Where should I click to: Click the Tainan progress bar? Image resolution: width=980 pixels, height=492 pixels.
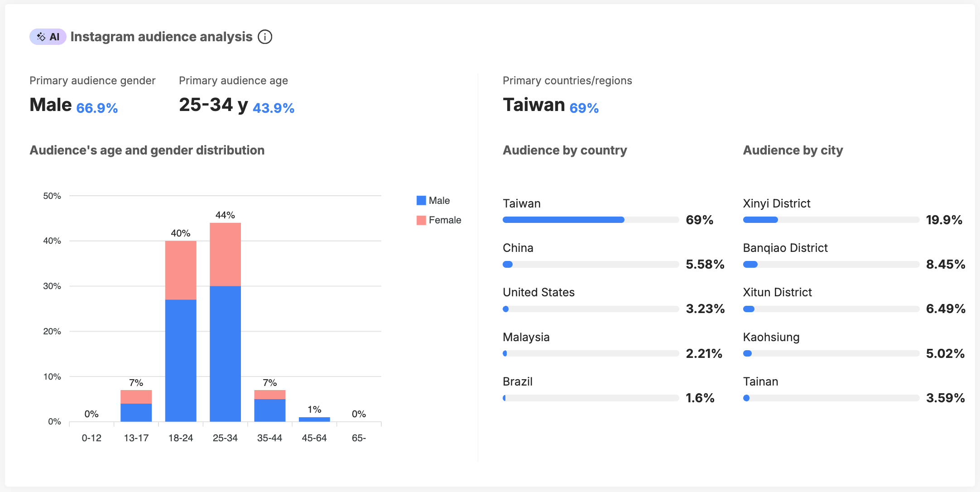[831, 398]
